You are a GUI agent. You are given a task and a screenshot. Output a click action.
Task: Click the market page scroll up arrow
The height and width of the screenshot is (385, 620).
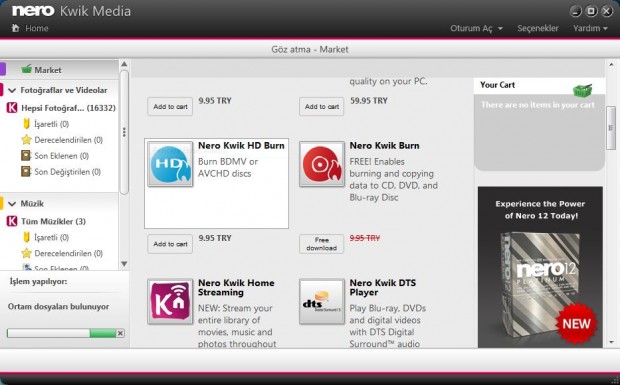tap(611, 64)
